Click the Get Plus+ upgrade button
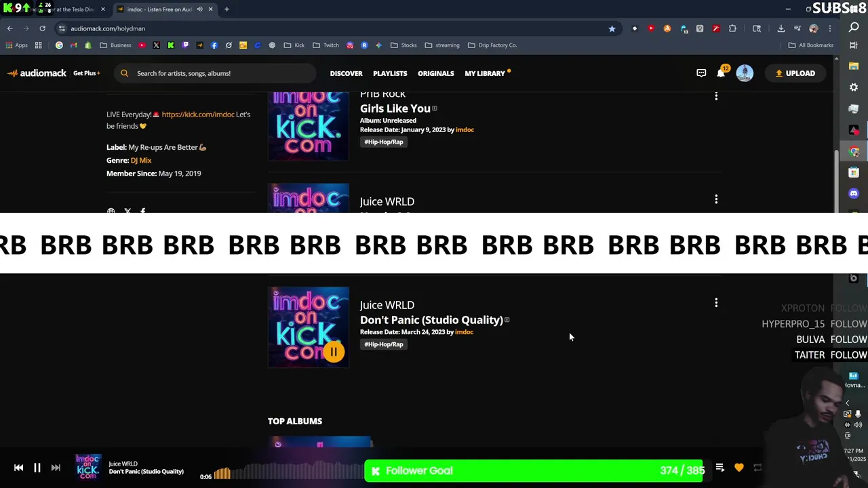 [x=86, y=73]
